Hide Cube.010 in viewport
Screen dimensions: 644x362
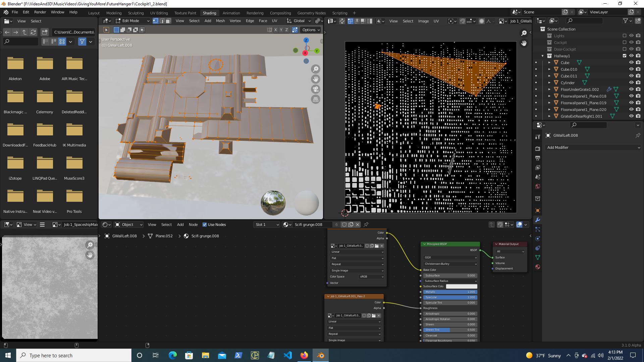pos(631,69)
